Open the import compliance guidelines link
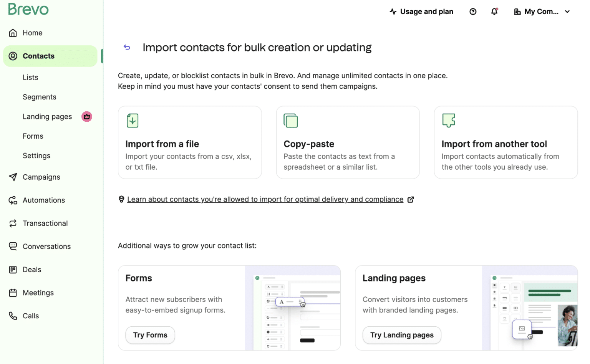This screenshot has width=590, height=364. click(x=265, y=200)
